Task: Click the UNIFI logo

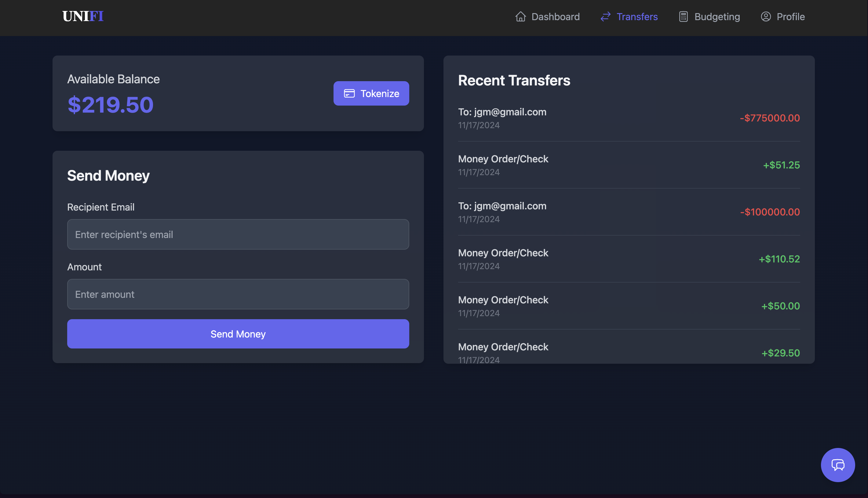Action: [x=83, y=16]
